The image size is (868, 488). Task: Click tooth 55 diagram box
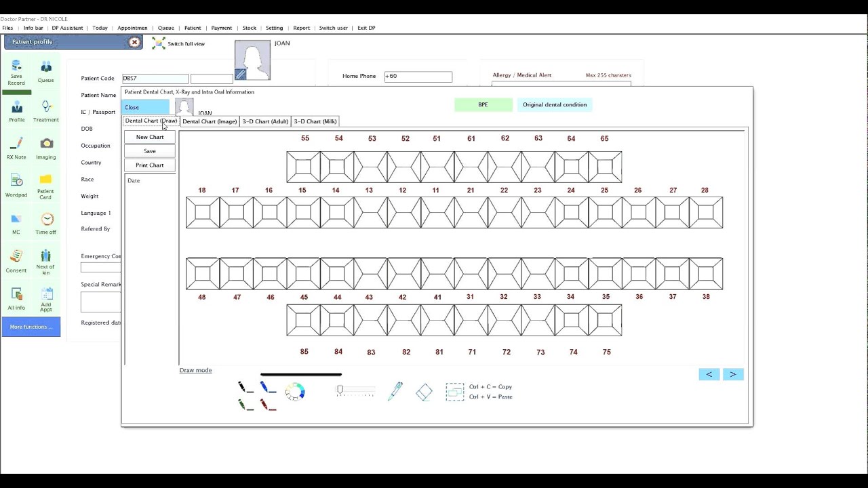click(303, 167)
